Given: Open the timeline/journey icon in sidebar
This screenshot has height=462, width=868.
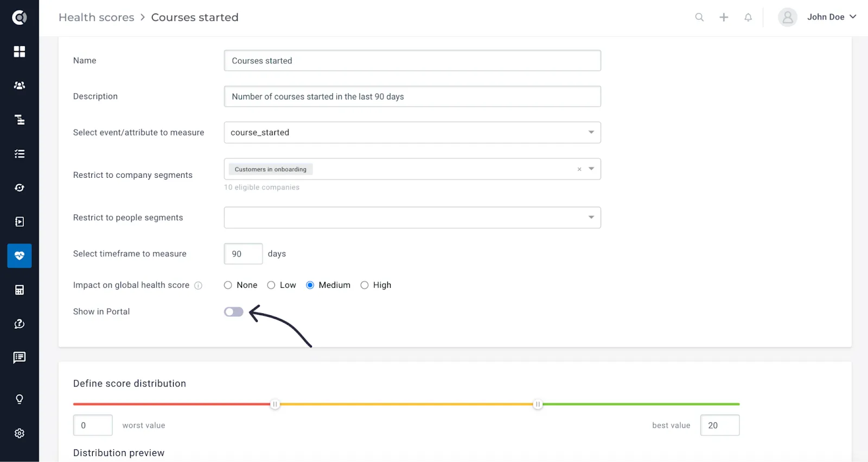Looking at the screenshot, I should (x=20, y=120).
